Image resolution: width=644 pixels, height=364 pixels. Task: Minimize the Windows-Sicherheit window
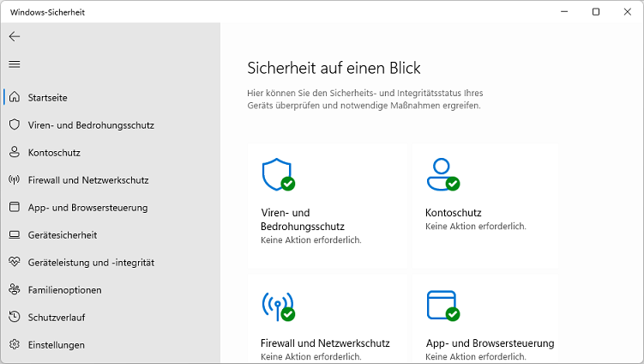(x=564, y=12)
